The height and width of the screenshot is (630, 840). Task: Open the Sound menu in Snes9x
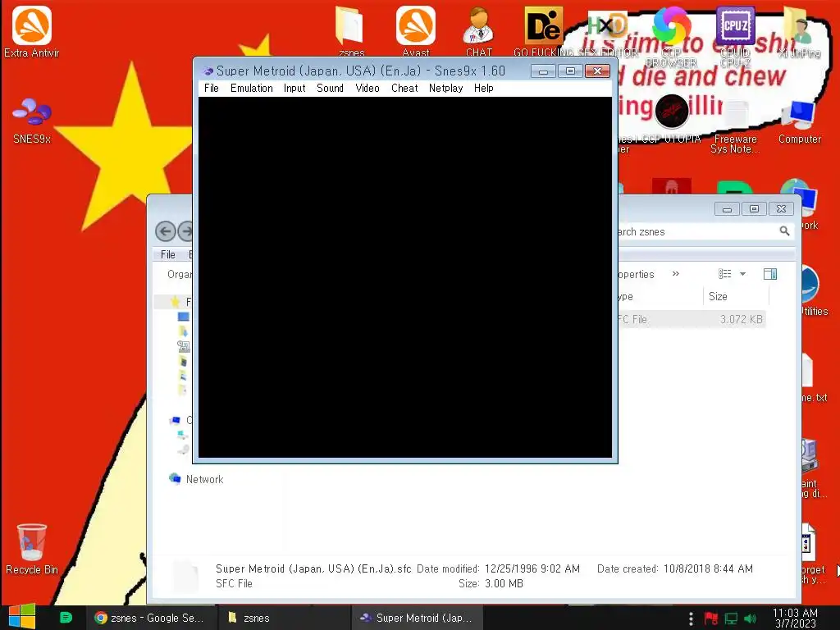pyautogui.click(x=330, y=88)
